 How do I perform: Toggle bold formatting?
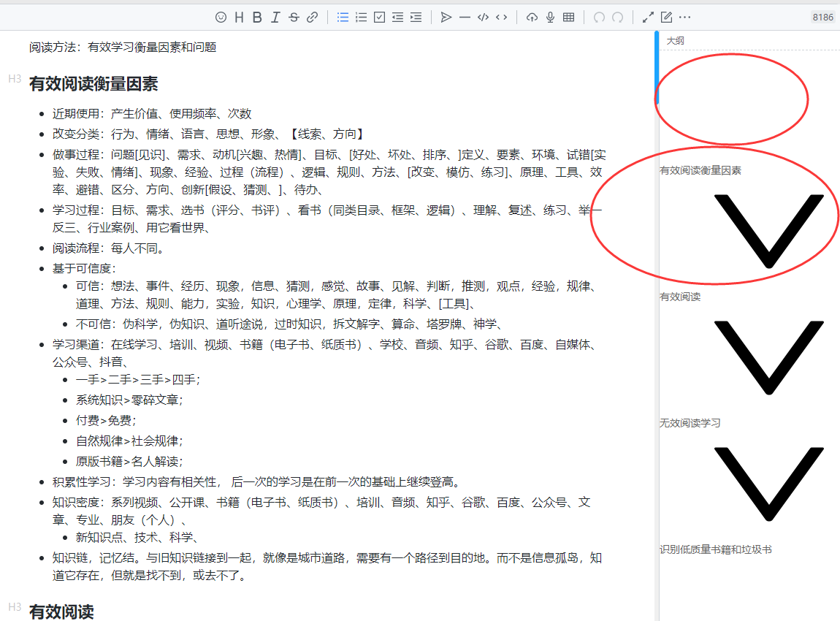[x=257, y=17]
